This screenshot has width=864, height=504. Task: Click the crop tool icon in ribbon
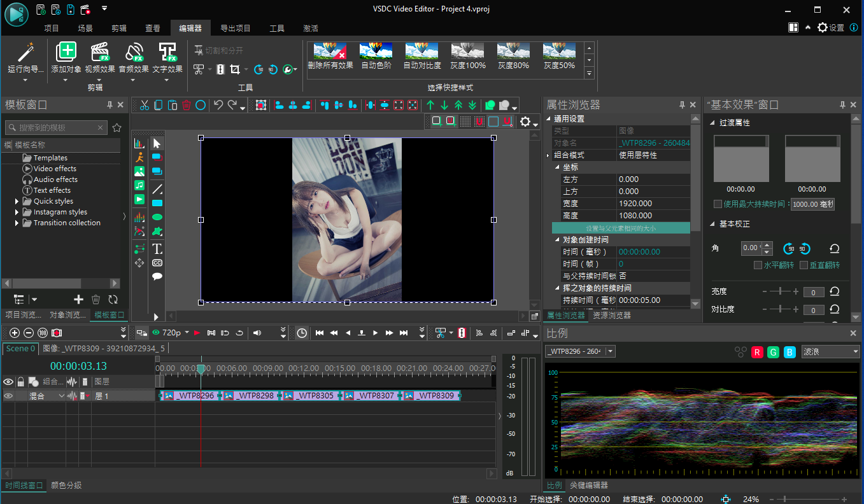click(234, 69)
